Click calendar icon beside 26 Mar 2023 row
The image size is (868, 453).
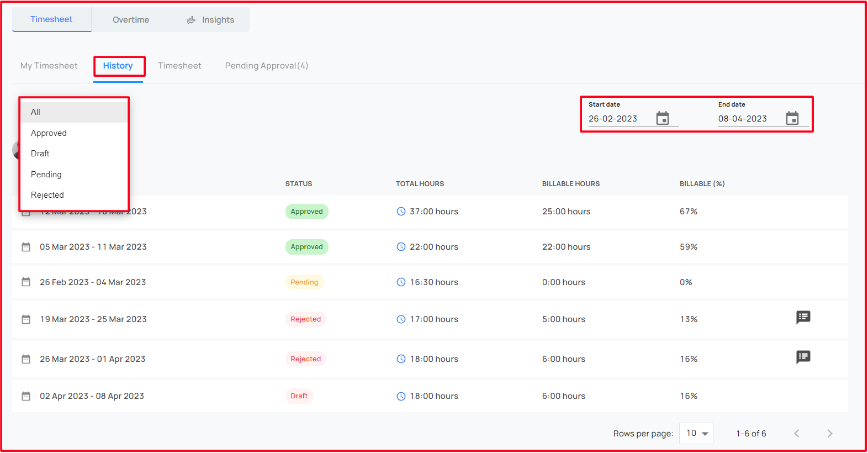26,359
